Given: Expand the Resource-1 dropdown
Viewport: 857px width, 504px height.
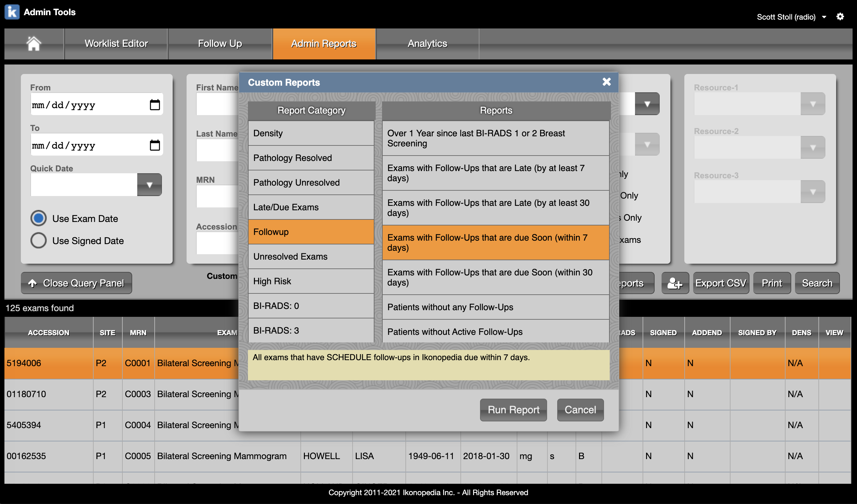Looking at the screenshot, I should coord(812,104).
